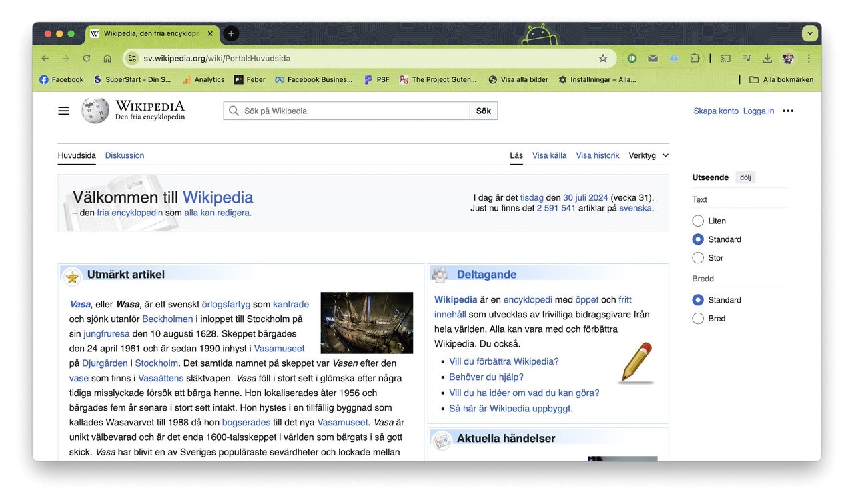Image resolution: width=854 pixels, height=504 pixels.
Task: Open the Wikipedia hamburger main menu
Action: pyautogui.click(x=63, y=111)
